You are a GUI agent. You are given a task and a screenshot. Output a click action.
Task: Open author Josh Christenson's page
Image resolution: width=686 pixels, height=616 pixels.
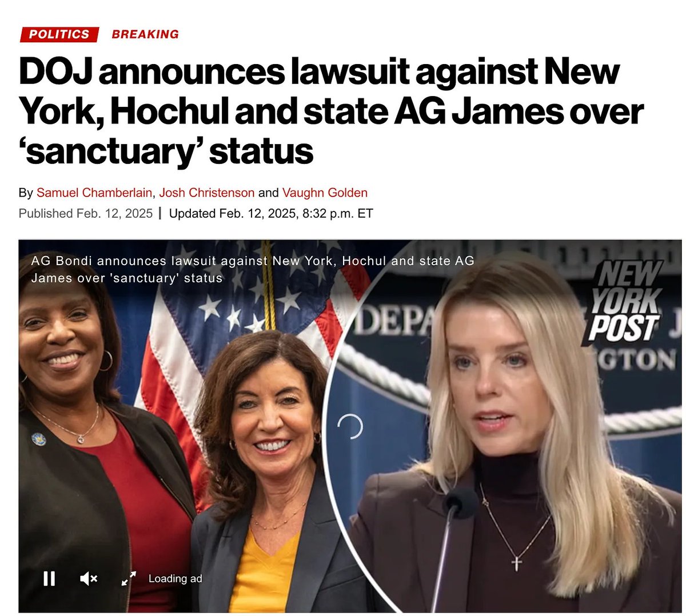tap(207, 193)
